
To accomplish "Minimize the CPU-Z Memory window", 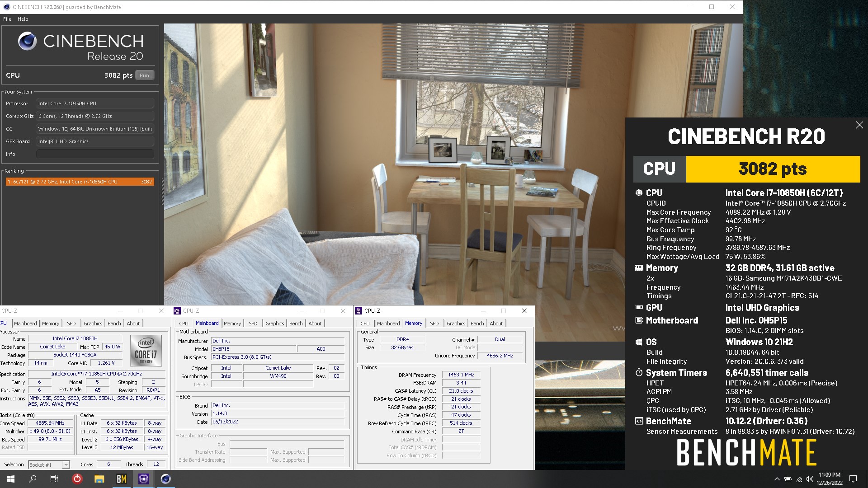I will click(483, 311).
